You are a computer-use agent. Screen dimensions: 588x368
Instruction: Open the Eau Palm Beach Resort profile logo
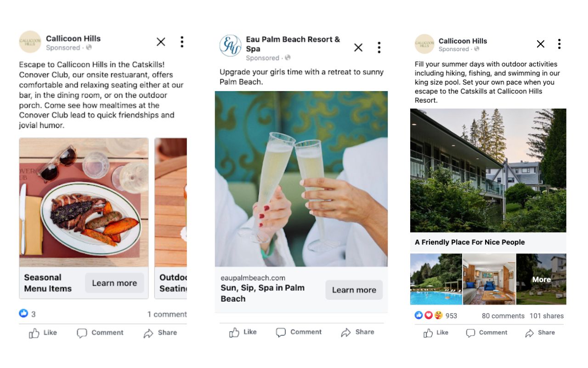tap(230, 46)
